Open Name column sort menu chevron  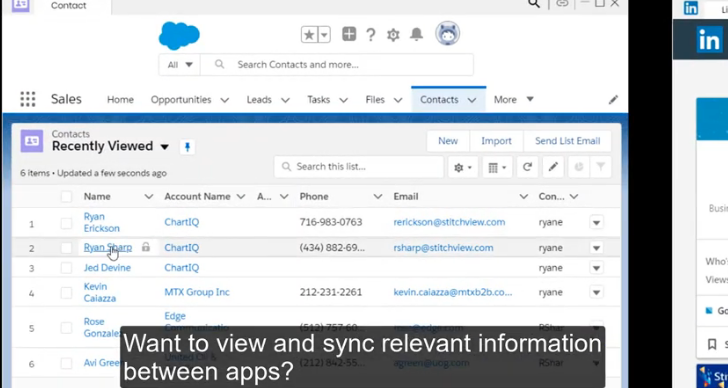[149, 197]
